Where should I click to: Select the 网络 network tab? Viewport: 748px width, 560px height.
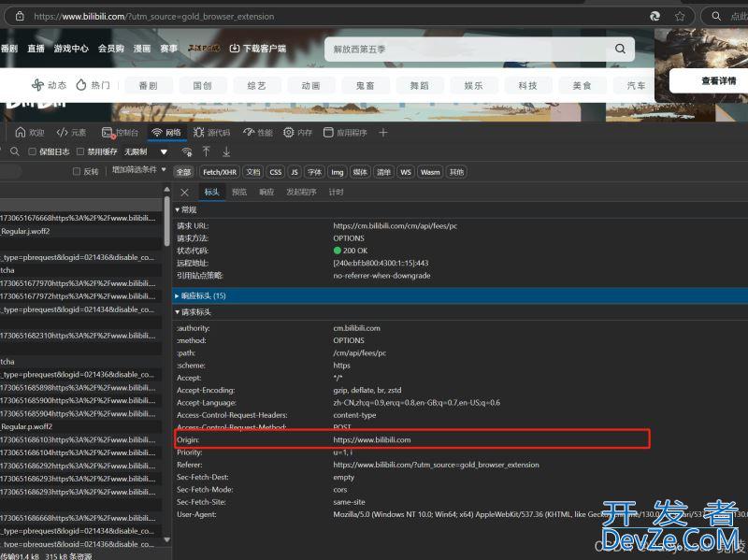click(166, 133)
